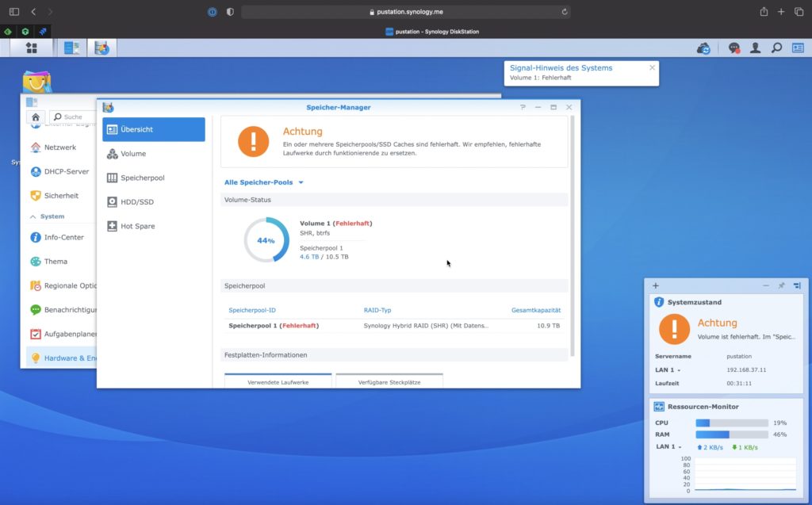Collapse the System section in Control Panel
The height and width of the screenshot is (505, 812).
click(47, 216)
